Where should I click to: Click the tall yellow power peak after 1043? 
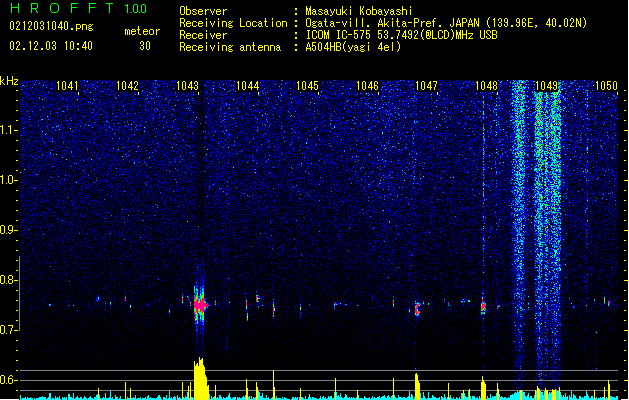click(x=201, y=378)
